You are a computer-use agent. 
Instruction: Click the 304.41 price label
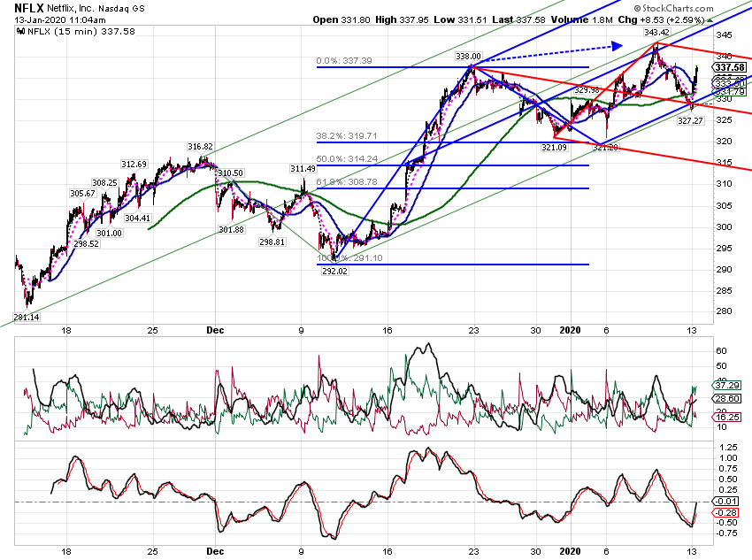[138, 219]
